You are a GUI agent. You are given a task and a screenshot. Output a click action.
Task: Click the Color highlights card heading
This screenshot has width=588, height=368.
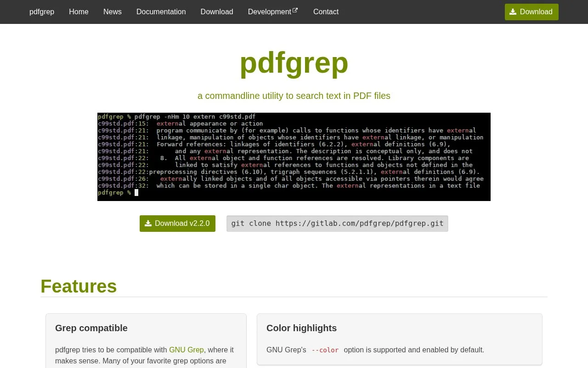pos(301,328)
